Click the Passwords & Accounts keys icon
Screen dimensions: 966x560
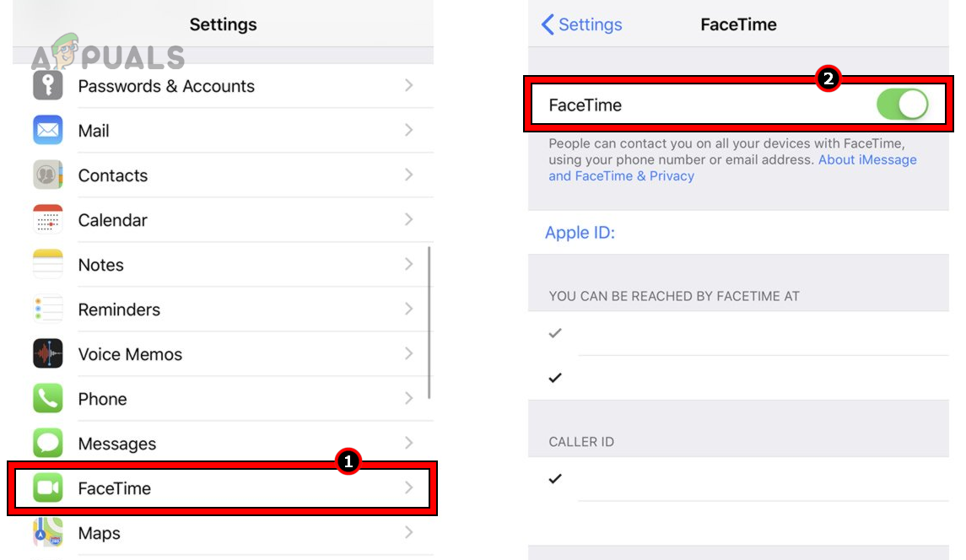point(47,85)
